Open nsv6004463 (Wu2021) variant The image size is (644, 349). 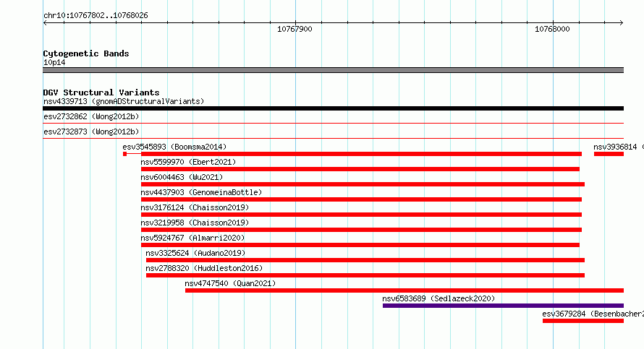pos(182,177)
